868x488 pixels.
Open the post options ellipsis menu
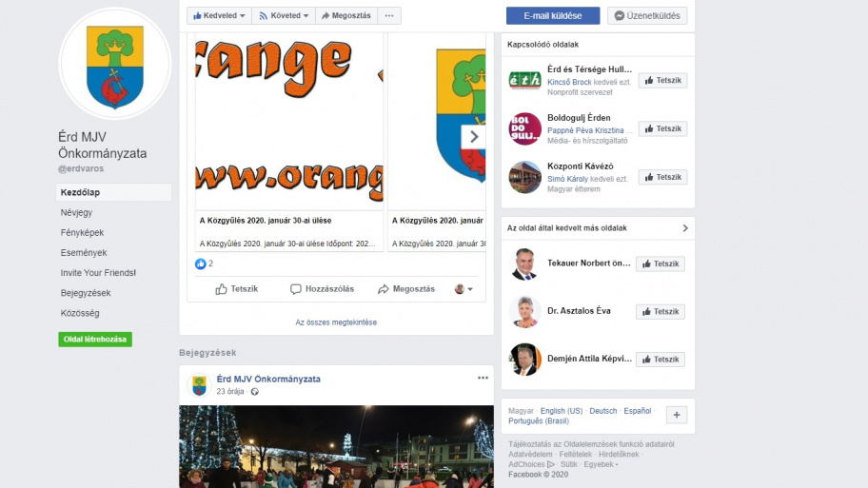click(x=483, y=378)
